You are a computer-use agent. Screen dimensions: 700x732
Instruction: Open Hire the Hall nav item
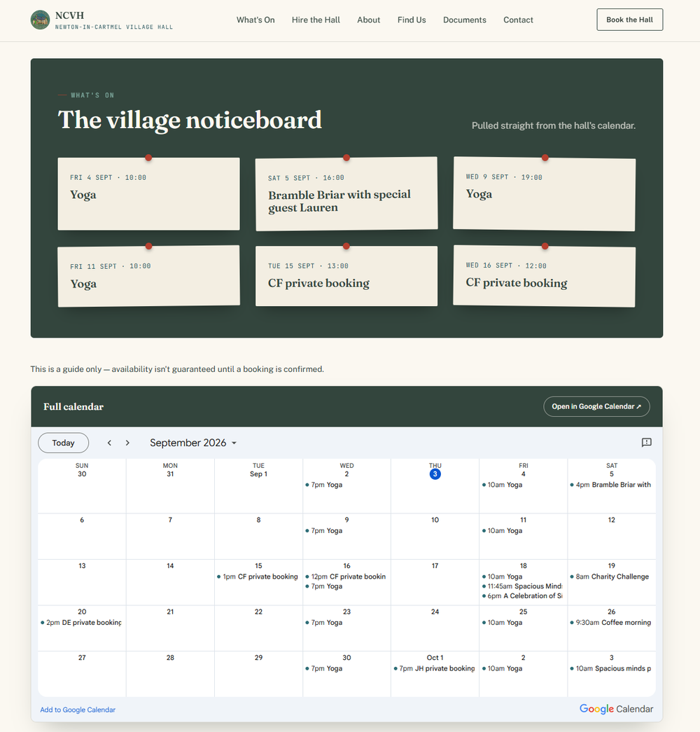316,20
